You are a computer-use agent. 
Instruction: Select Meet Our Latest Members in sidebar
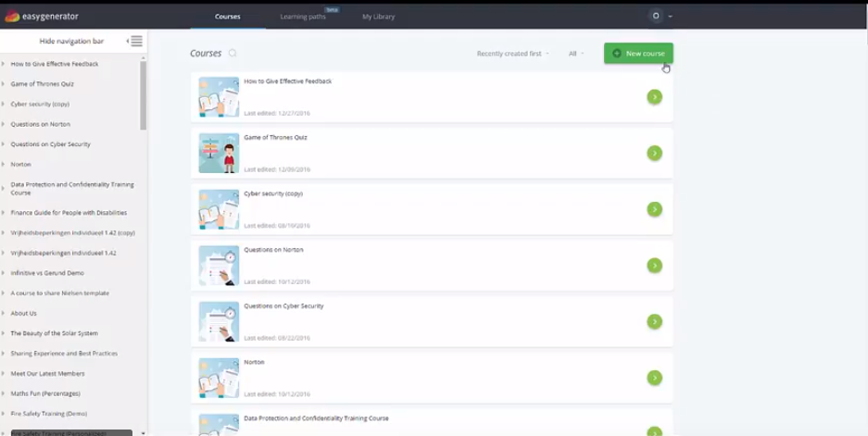click(x=47, y=373)
